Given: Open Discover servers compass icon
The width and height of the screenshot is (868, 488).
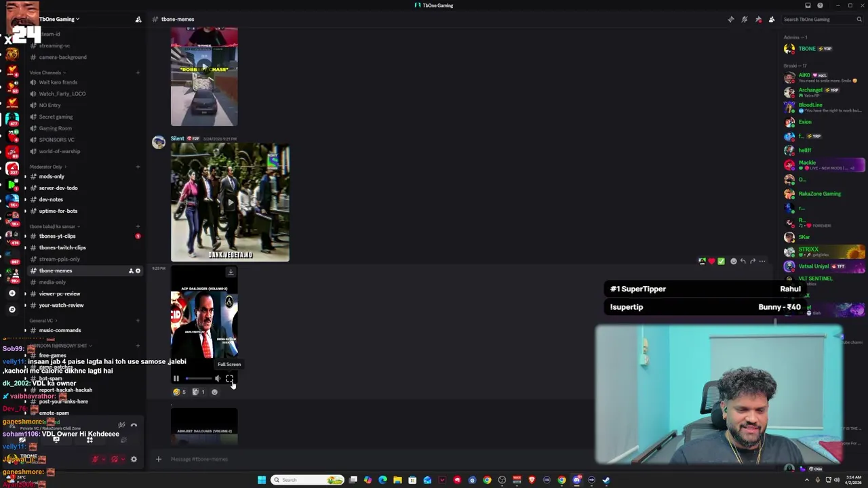Looking at the screenshot, I should pos(12,309).
